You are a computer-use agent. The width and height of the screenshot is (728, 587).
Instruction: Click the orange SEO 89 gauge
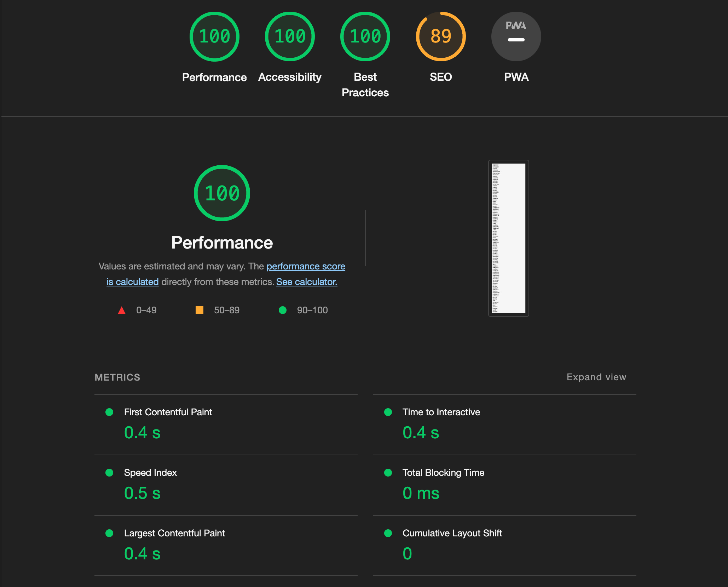pyautogui.click(x=441, y=36)
